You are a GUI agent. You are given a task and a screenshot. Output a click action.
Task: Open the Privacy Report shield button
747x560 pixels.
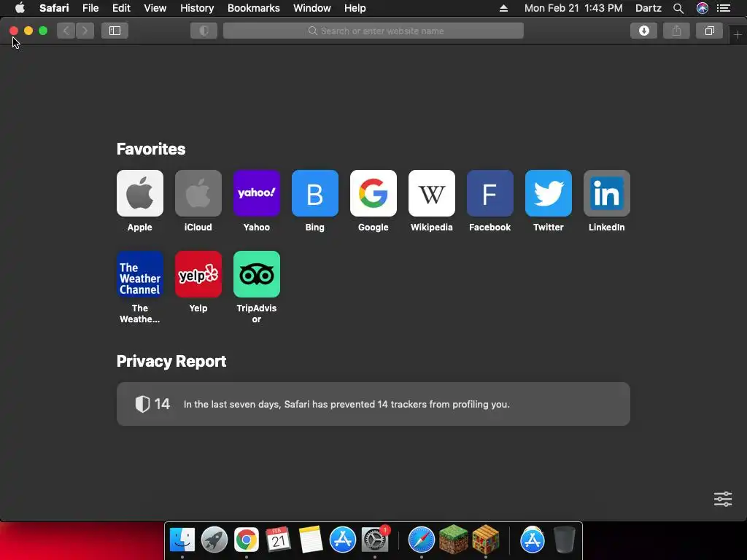[204, 31]
